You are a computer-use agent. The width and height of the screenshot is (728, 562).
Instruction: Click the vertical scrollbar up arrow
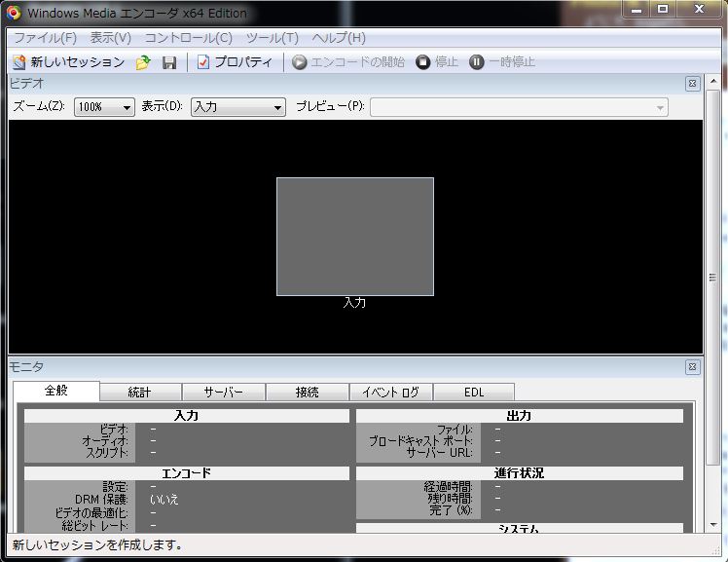[x=713, y=81]
